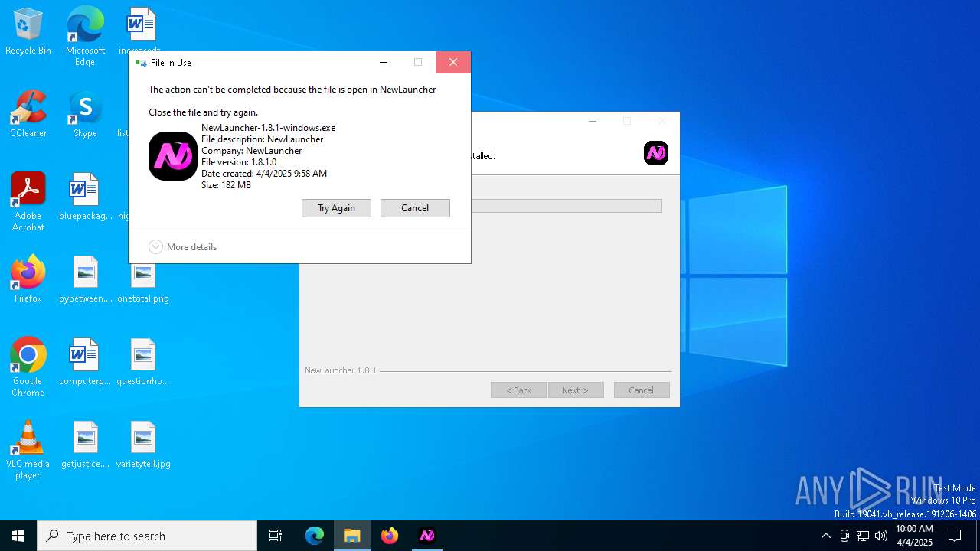Viewport: 980px width, 551px height.
Task: Minimize the NewLauncher installer window
Action: 592,121
